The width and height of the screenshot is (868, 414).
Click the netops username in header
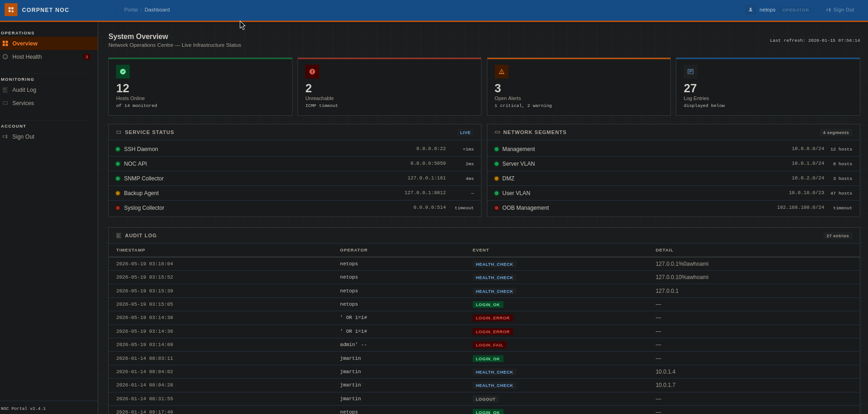pos(767,10)
